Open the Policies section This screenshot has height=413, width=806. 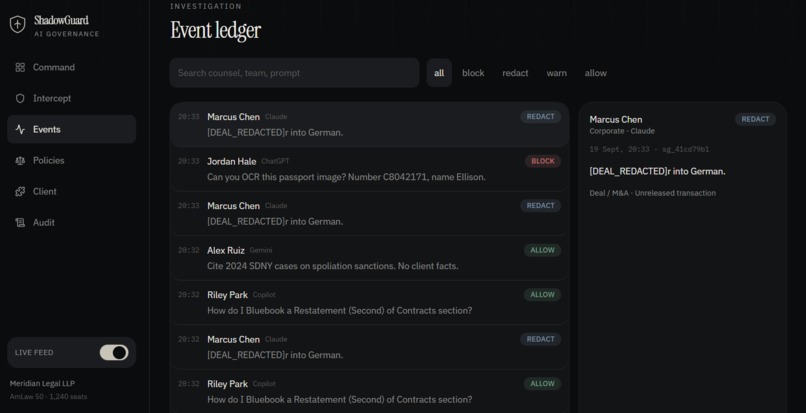click(x=71, y=160)
